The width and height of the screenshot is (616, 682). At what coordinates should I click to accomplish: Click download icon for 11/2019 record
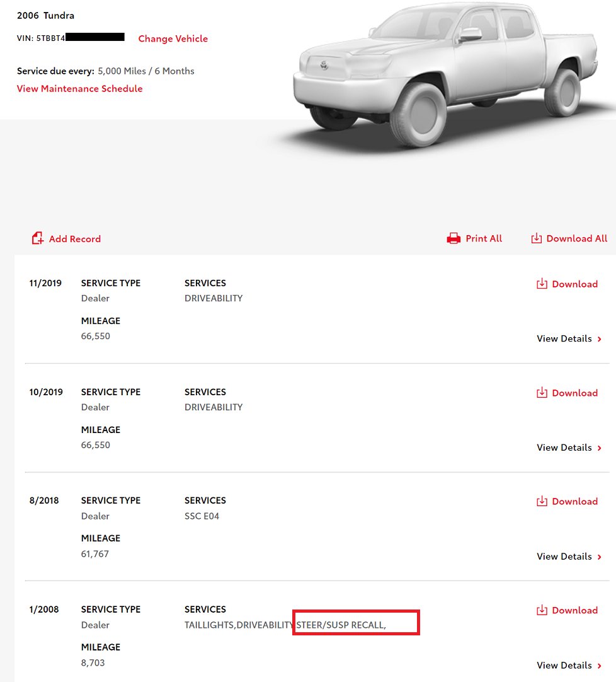(x=542, y=284)
